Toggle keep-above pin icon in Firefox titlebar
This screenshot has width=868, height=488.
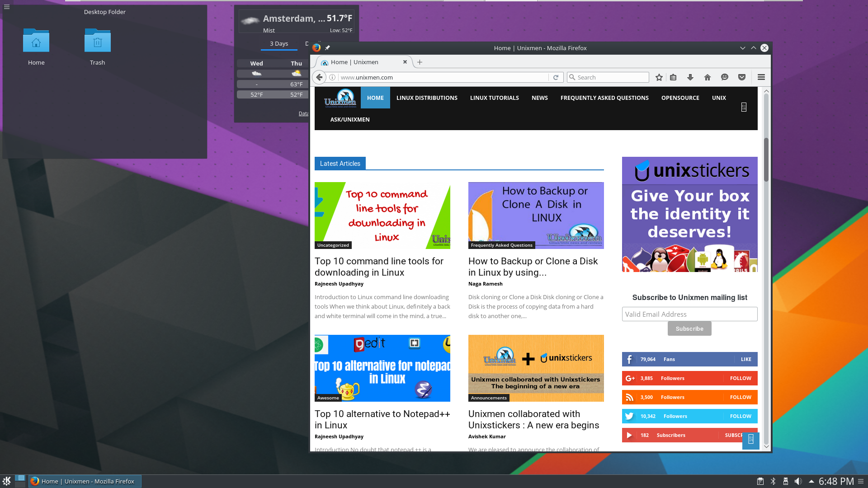click(327, 48)
